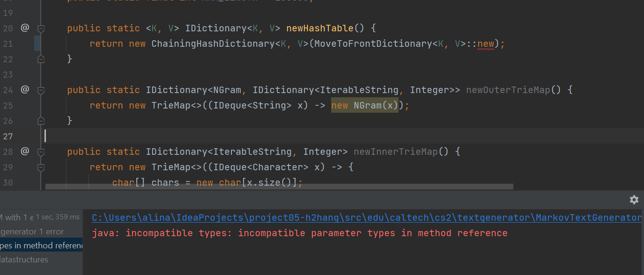Select the 'types in method reference' error node
The width and height of the screenshot is (644, 275).
pyautogui.click(x=41, y=246)
